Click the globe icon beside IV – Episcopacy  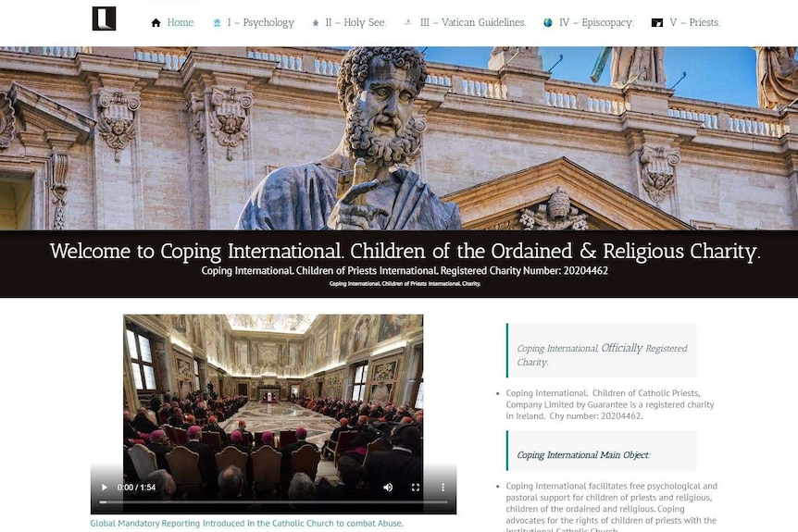tap(548, 22)
